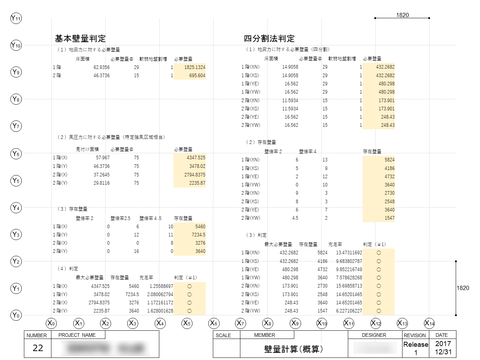Click projected area value 57.967
480x360 pixels.
tap(103, 158)
